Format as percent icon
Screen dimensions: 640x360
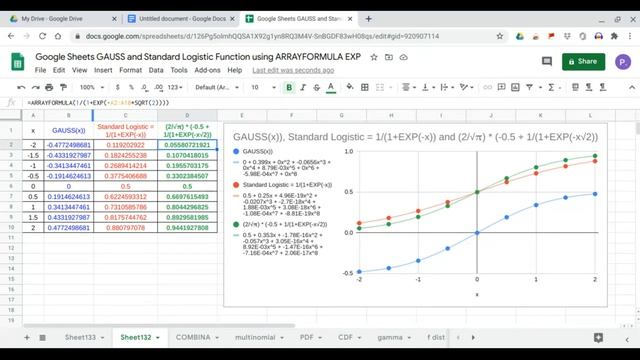click(131, 87)
